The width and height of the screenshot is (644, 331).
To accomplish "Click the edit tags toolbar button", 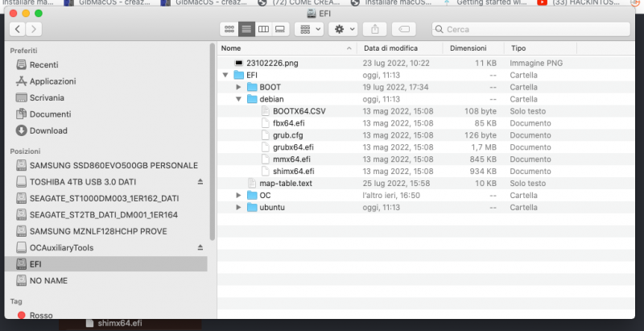I will coord(406,29).
